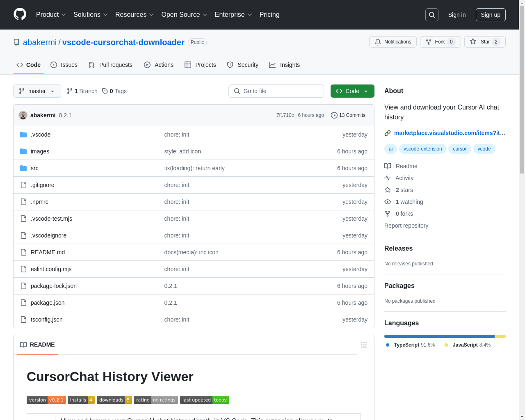
Task: Open GitHub homepage via Octocat logo
Action: (20, 14)
